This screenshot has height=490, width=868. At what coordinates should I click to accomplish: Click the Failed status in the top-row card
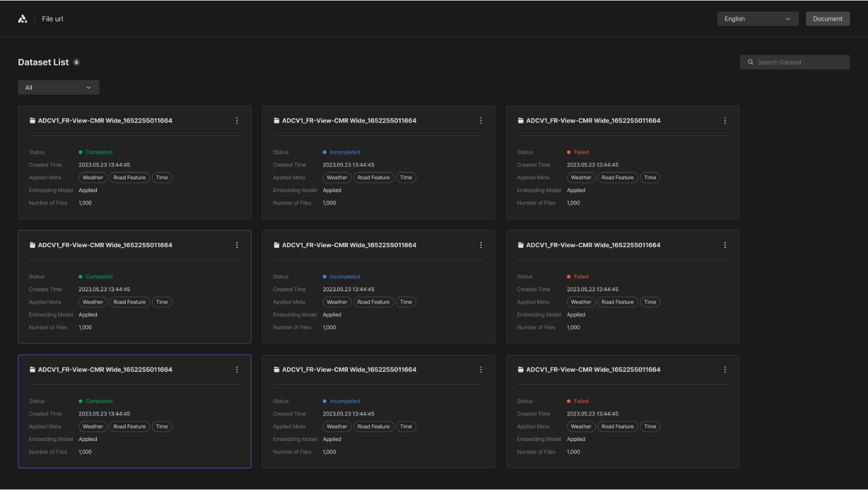578,152
